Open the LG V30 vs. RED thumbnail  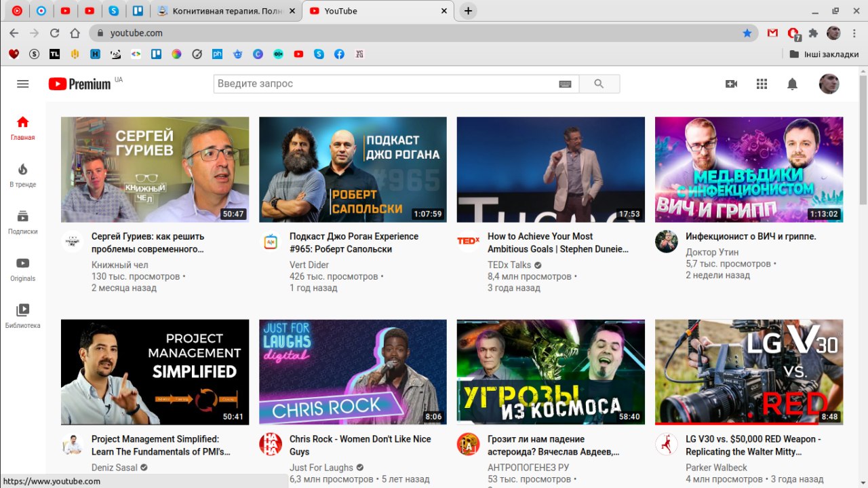point(749,372)
